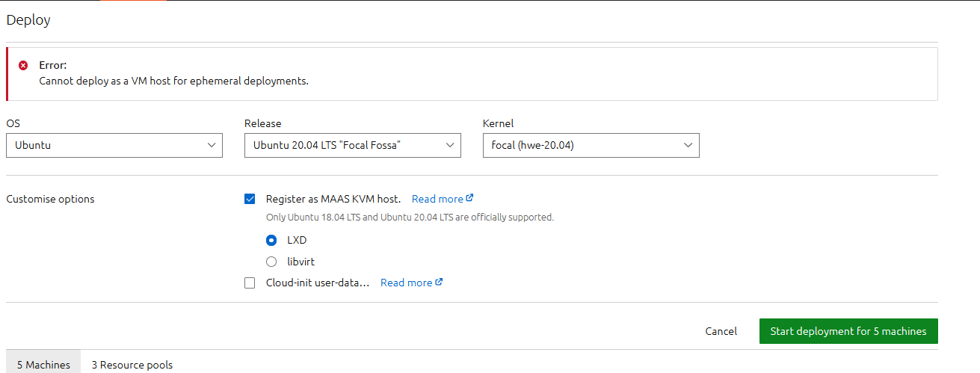The height and width of the screenshot is (373, 980).
Task: Click external link icon beside Cloud-init Read more
Action: [439, 282]
